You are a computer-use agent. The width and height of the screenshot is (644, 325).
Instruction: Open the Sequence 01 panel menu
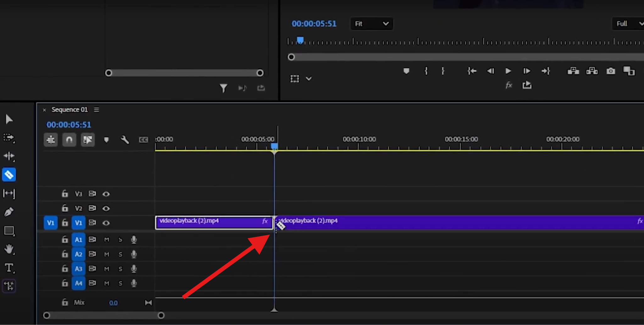click(x=96, y=110)
